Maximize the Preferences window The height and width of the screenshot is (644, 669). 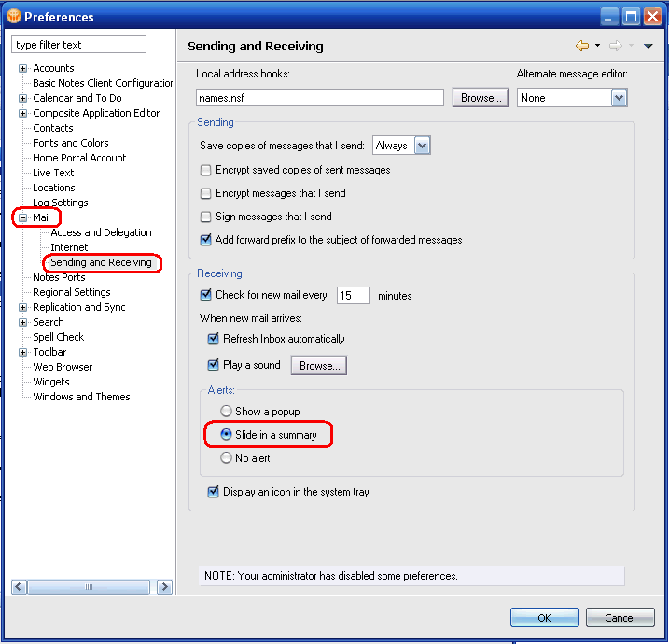coord(631,17)
